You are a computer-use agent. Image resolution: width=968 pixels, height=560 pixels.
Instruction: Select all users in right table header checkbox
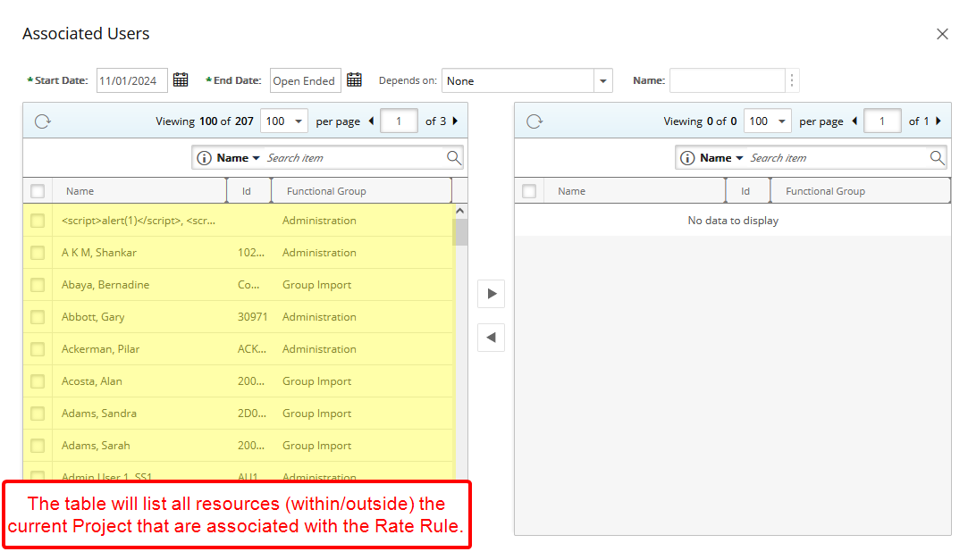(x=529, y=191)
